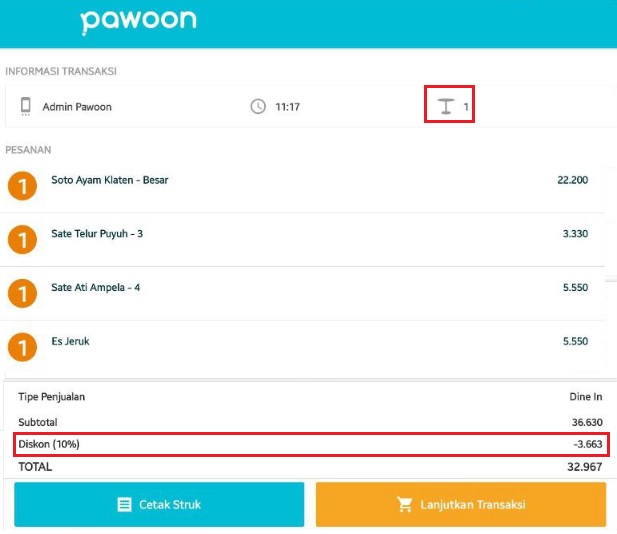This screenshot has width=617, height=534.
Task: Click the device icon beside Admin Pawoon
Action: [x=26, y=106]
